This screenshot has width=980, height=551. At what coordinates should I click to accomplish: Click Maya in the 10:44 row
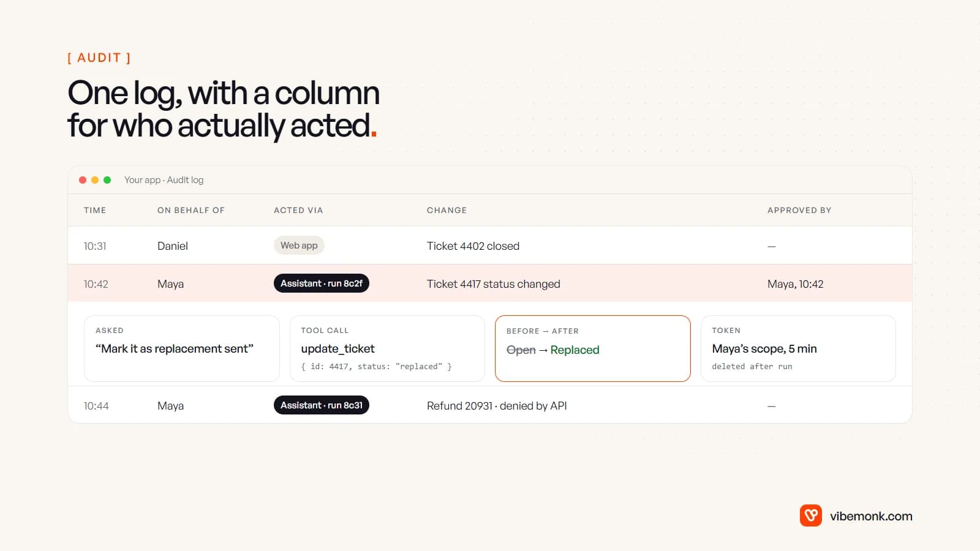[x=170, y=406]
